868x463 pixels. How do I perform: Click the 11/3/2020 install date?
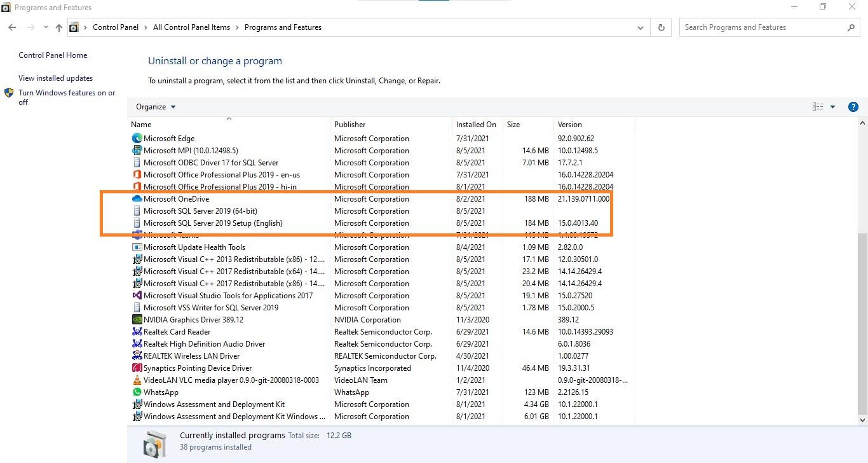pos(473,320)
